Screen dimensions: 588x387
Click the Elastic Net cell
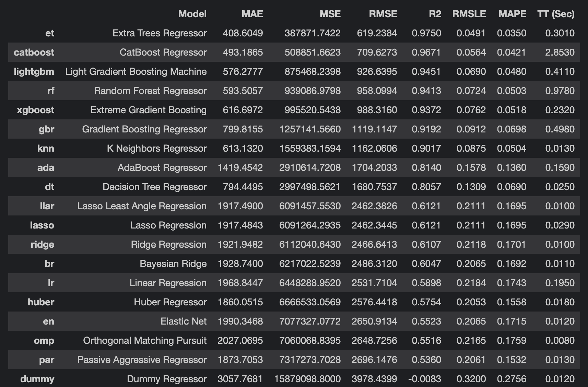coord(184,321)
